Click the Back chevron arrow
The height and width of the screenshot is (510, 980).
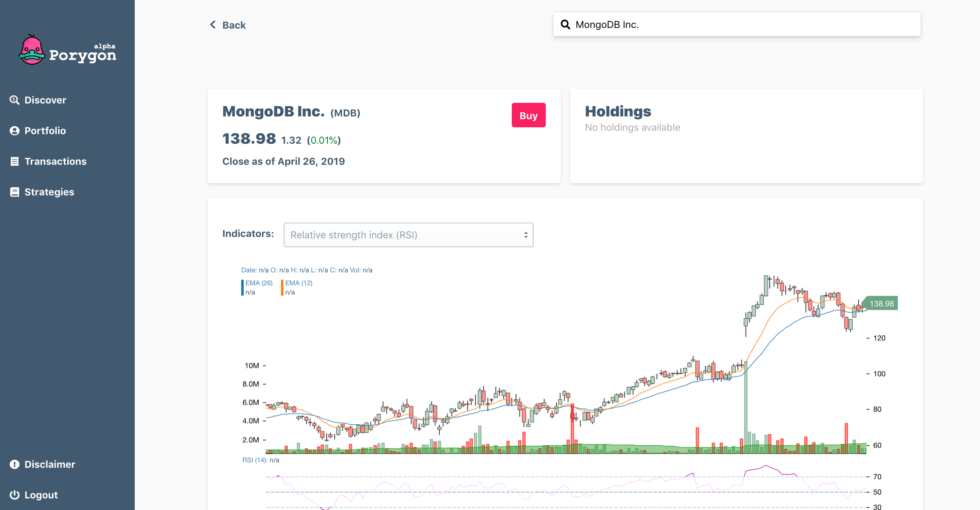pyautogui.click(x=213, y=25)
